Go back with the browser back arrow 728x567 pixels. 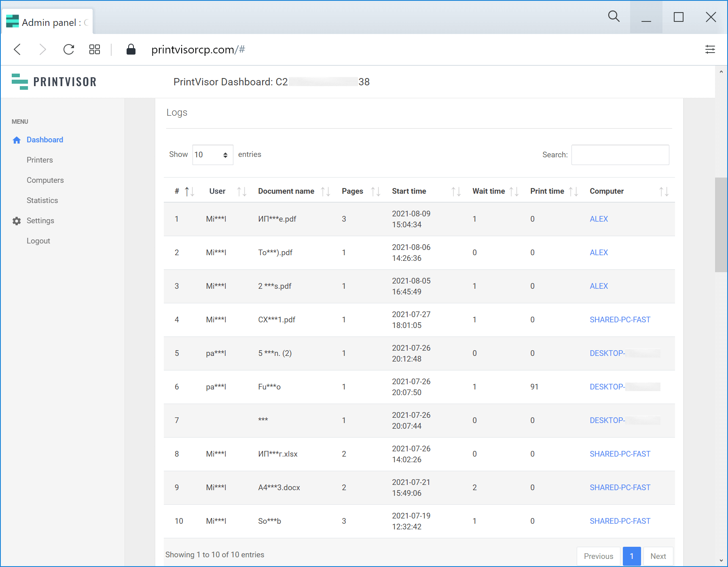point(17,49)
